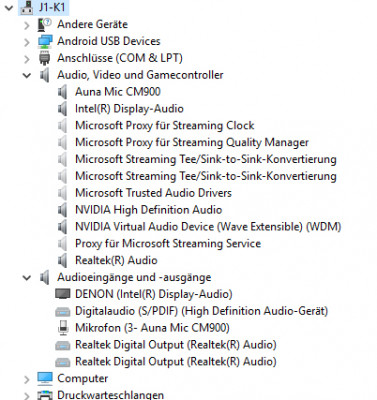Viewport: 377px width, 400px height.
Task: Click the Android USB Devices icon
Action: [45, 41]
